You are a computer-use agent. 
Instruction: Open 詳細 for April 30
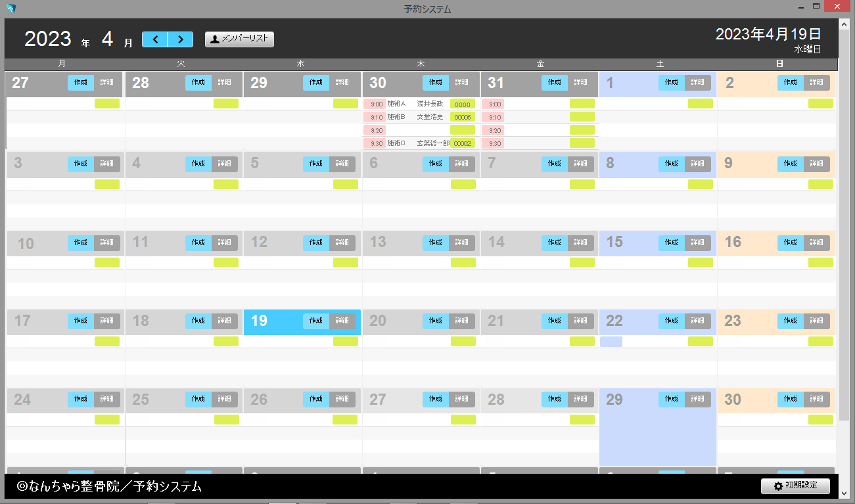point(817,400)
